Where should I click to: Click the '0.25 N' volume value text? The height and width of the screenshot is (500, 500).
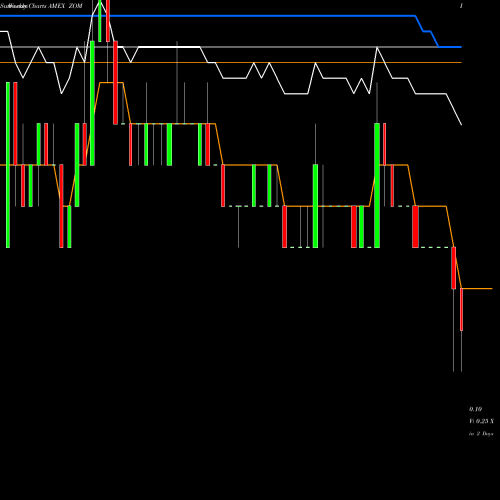(484, 421)
